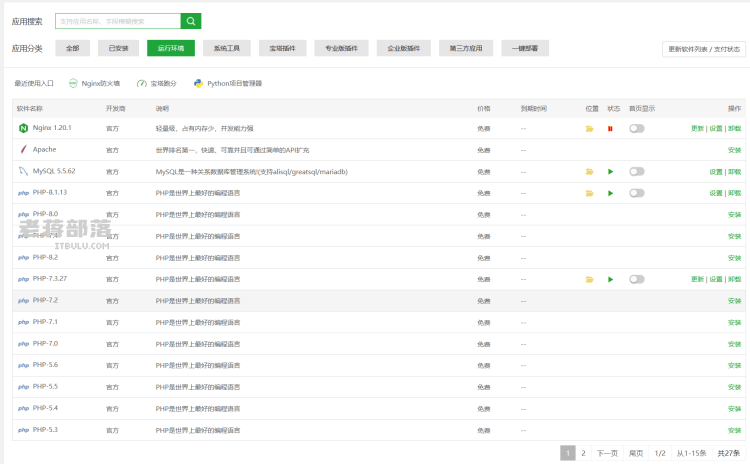Viewport: 750px width, 464px height.
Task: Click the PHP-7.3.27 green running status icon
Action: 610,279
